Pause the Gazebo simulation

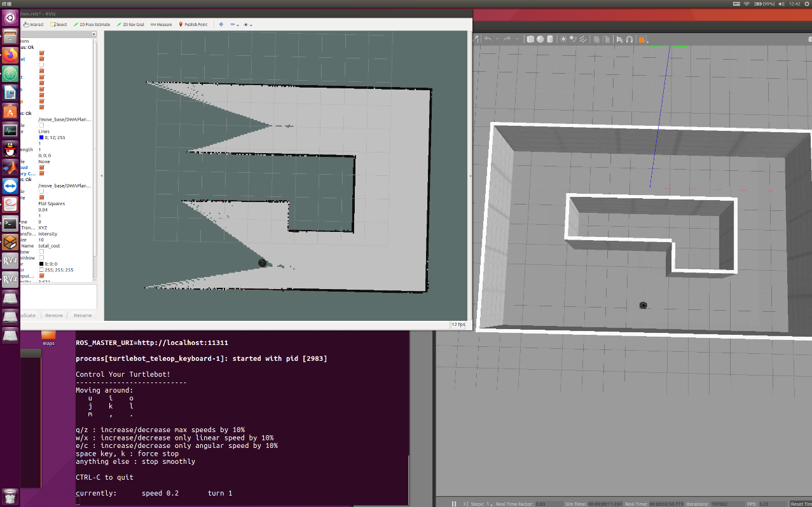[x=454, y=504]
